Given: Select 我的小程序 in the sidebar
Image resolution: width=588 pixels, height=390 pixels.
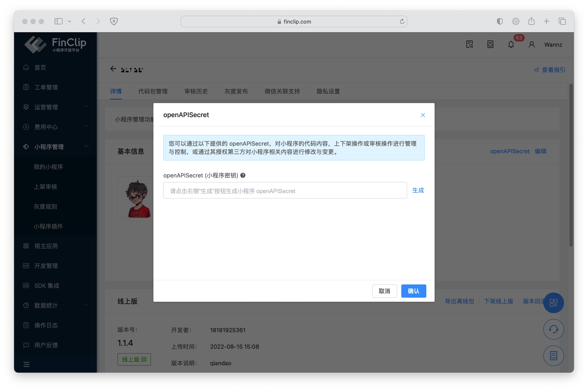Looking at the screenshot, I should [x=48, y=167].
